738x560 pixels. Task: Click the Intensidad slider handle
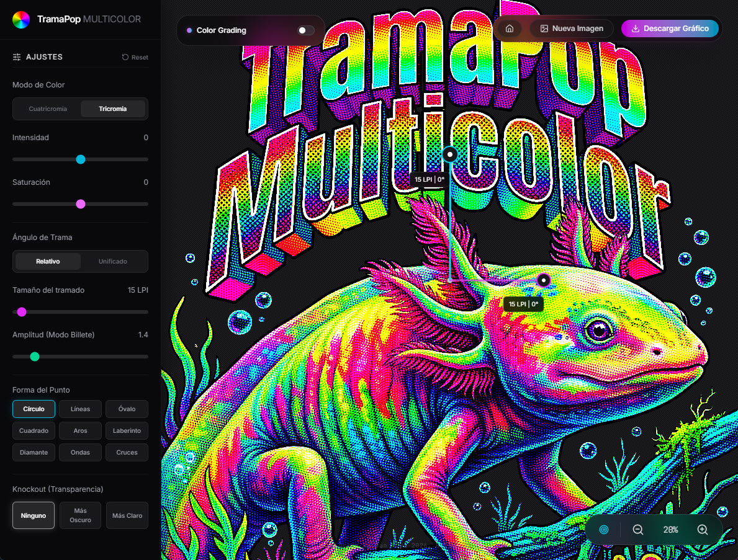click(81, 159)
